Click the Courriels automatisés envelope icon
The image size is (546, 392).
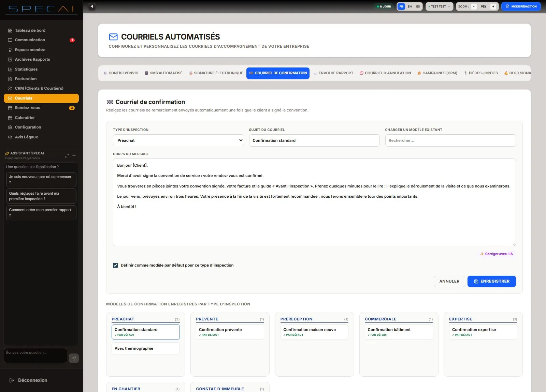113,37
